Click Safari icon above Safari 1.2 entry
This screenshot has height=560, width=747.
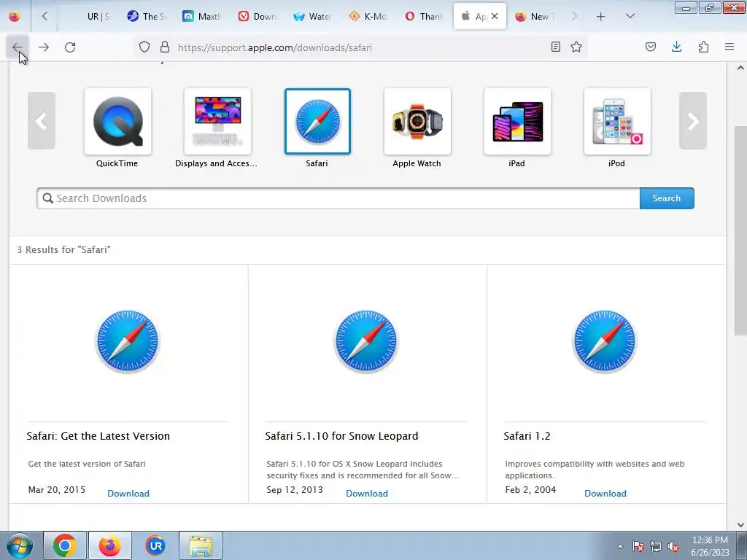tap(605, 341)
